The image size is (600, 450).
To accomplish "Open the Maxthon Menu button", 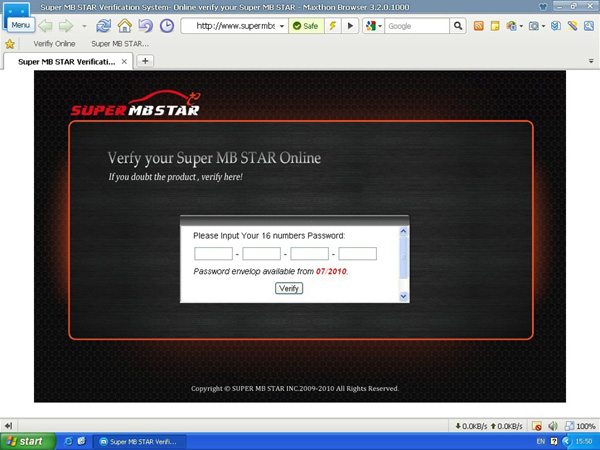I will [21, 25].
